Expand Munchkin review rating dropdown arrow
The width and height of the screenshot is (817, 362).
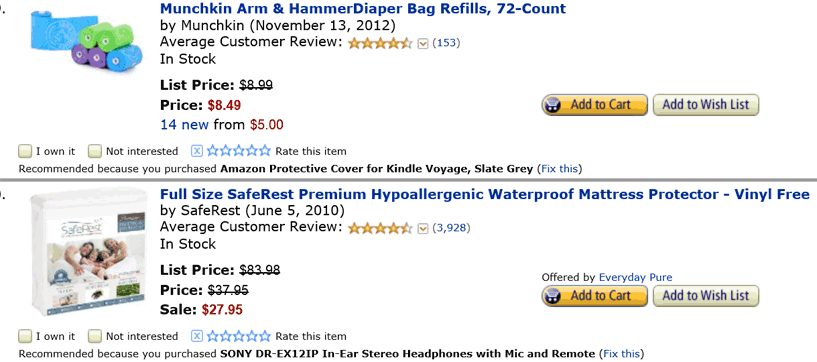pyautogui.click(x=423, y=43)
